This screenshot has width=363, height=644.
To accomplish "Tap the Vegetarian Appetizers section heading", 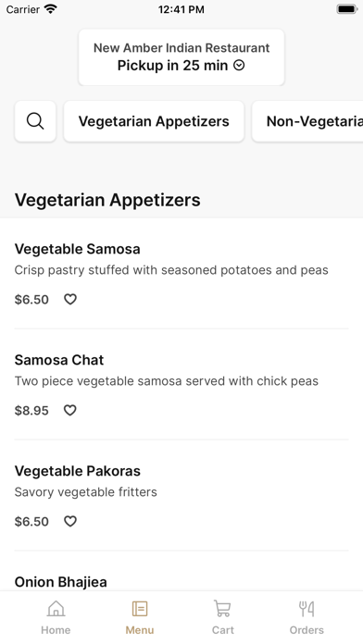I will click(x=107, y=200).
